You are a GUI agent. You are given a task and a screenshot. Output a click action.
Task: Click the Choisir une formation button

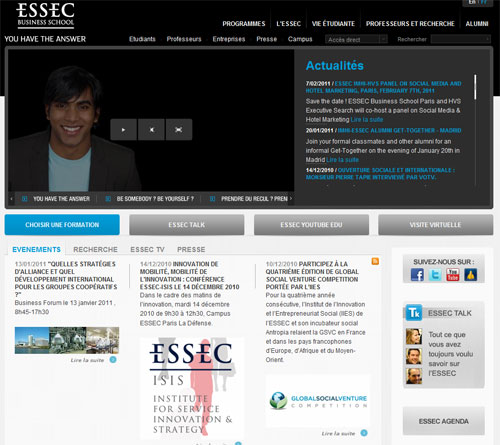click(x=62, y=225)
